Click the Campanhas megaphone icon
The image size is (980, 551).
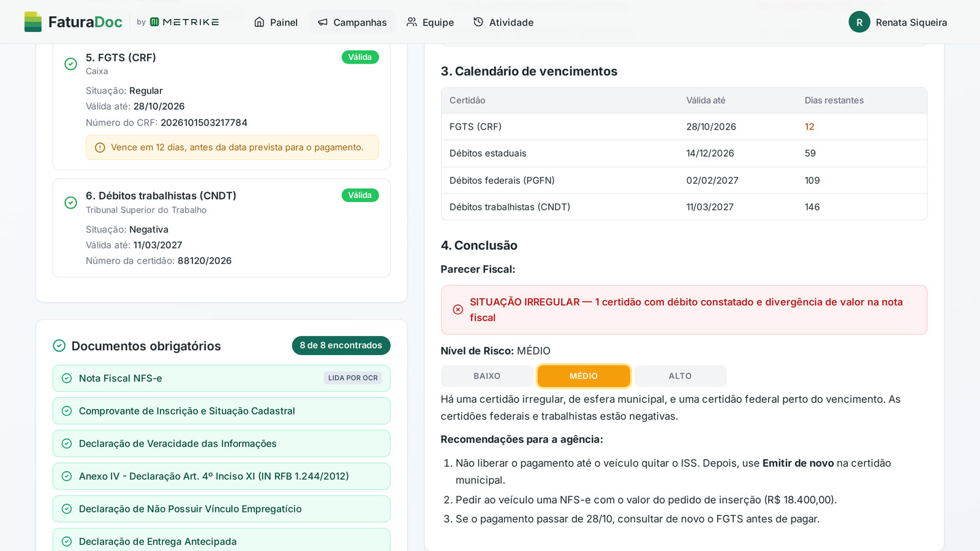click(x=323, y=22)
